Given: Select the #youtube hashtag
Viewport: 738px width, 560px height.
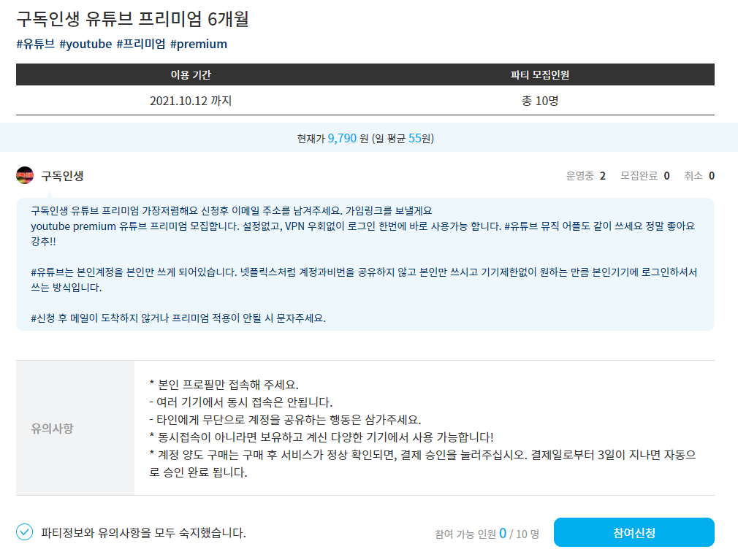Looking at the screenshot, I should pos(85,44).
